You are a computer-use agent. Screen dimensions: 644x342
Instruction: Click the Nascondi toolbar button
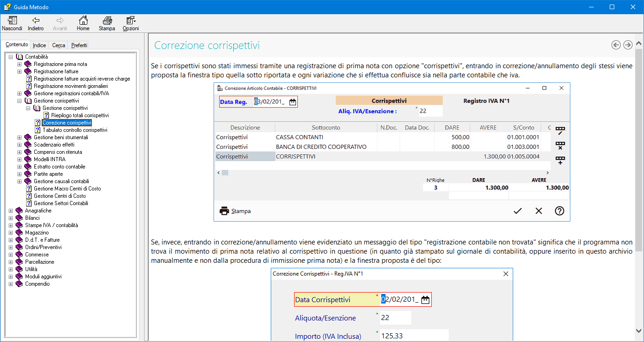click(12, 23)
